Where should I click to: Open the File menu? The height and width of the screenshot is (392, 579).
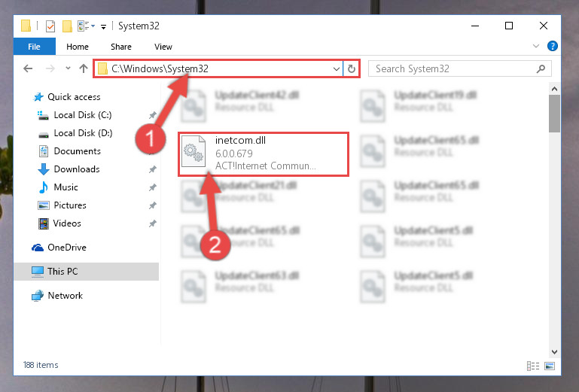(x=35, y=47)
